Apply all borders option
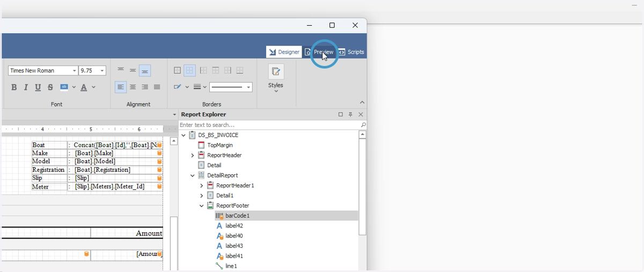The width and height of the screenshot is (644, 272). point(178,70)
